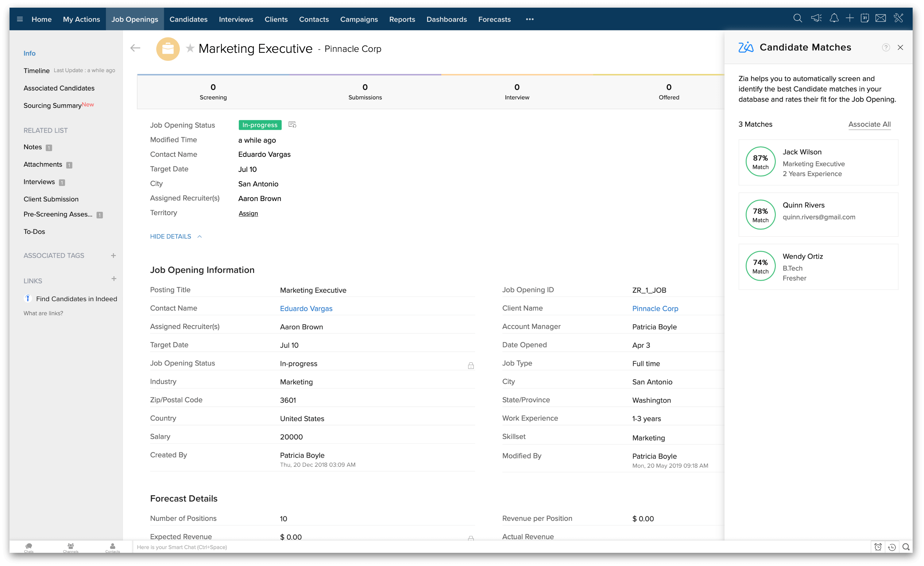924x566 pixels.
Task: Close the Candidate Matches panel
Action: [x=900, y=48]
